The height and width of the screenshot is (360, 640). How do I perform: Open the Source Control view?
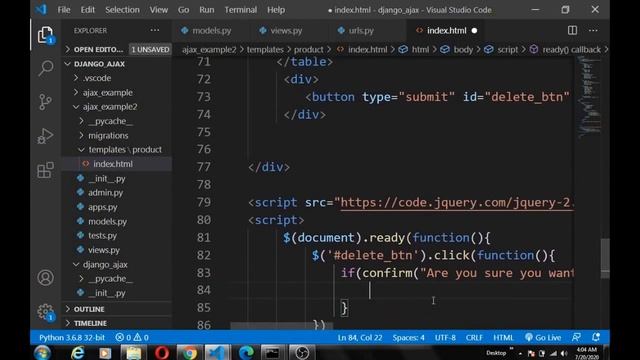(45, 102)
